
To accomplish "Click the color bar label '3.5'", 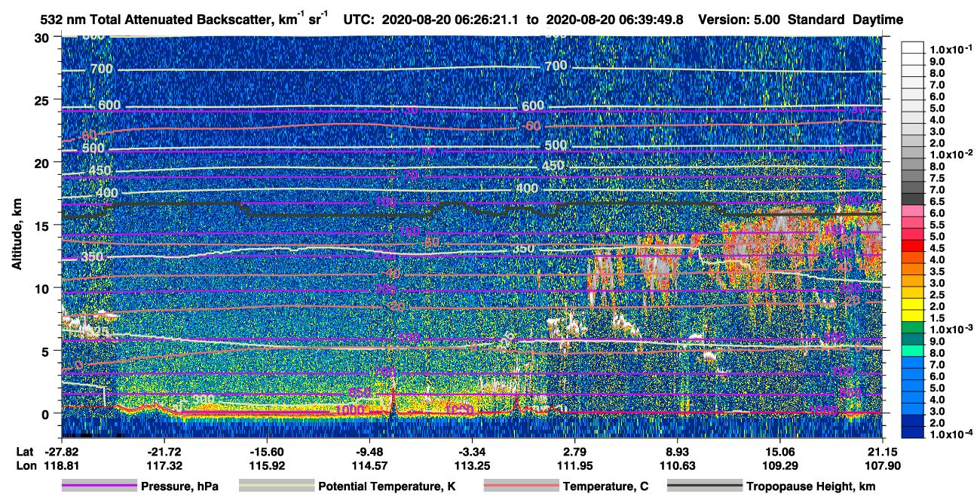I will click(938, 271).
